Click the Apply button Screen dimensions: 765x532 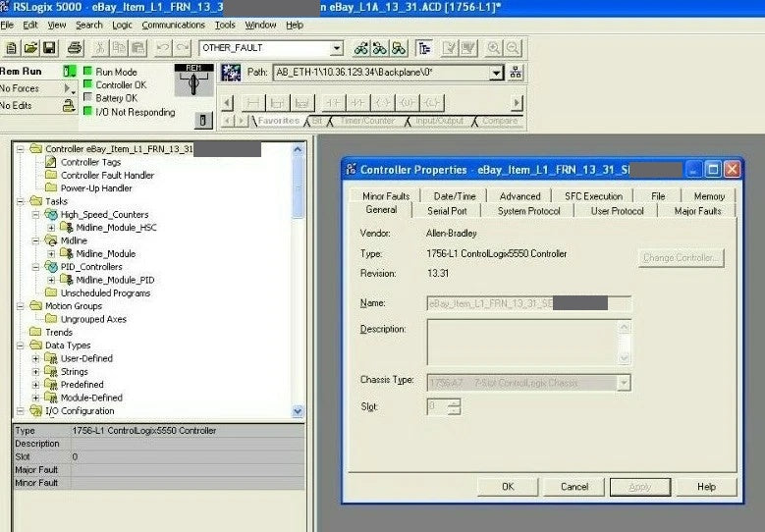640,487
